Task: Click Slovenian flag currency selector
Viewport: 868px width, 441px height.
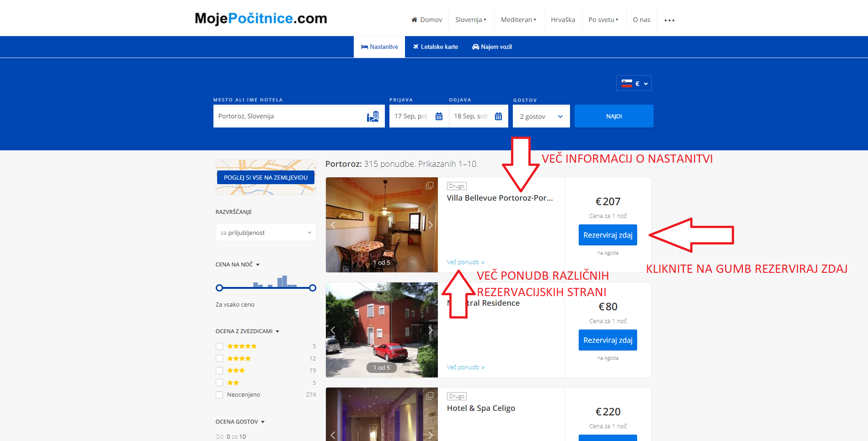Action: 634,83
